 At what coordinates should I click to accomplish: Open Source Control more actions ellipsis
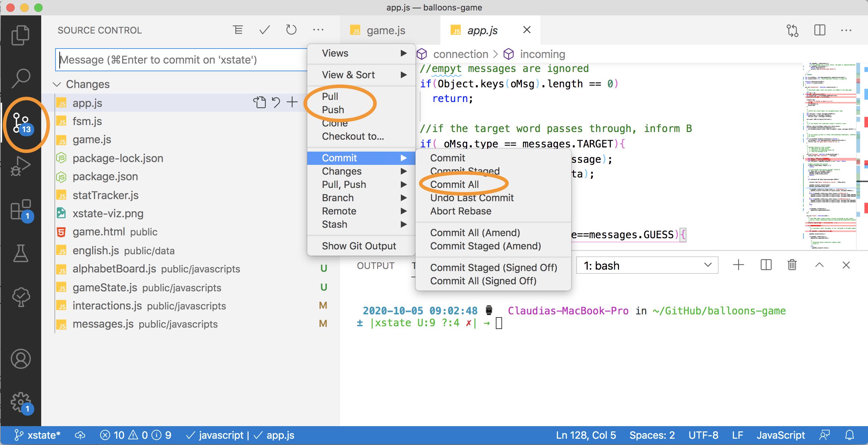click(318, 30)
